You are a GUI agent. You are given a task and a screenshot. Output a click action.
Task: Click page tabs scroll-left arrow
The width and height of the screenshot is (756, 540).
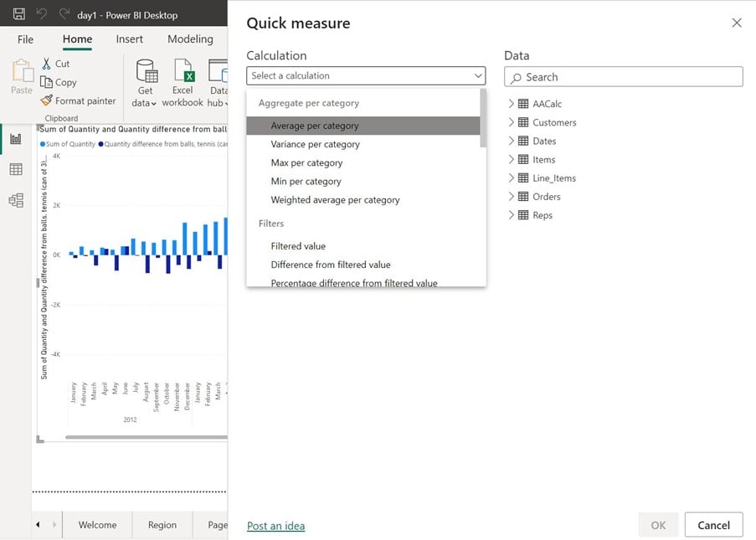coord(38,525)
